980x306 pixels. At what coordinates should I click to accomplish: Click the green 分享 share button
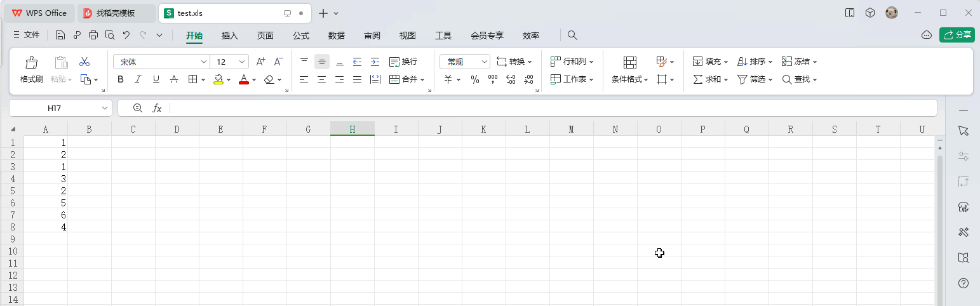(x=957, y=35)
